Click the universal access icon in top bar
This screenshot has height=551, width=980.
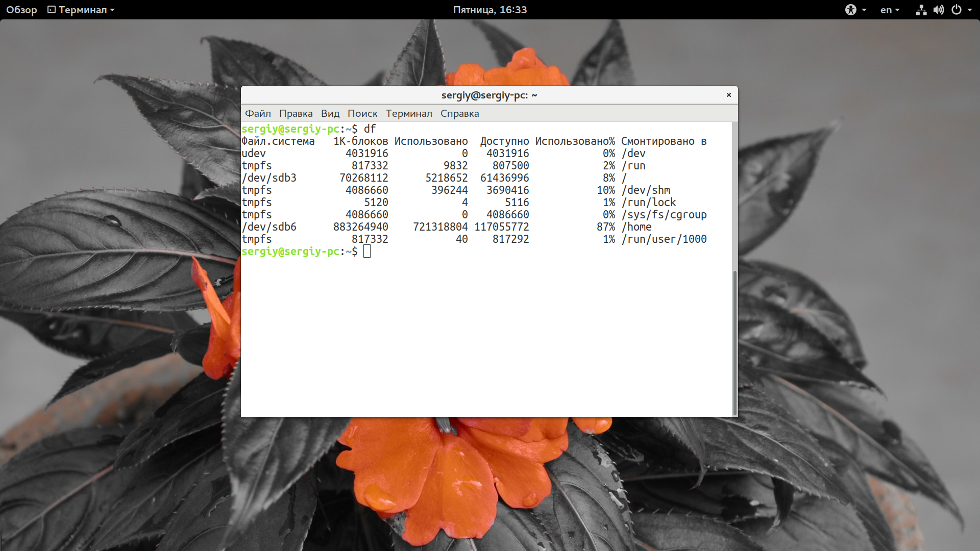click(x=851, y=10)
